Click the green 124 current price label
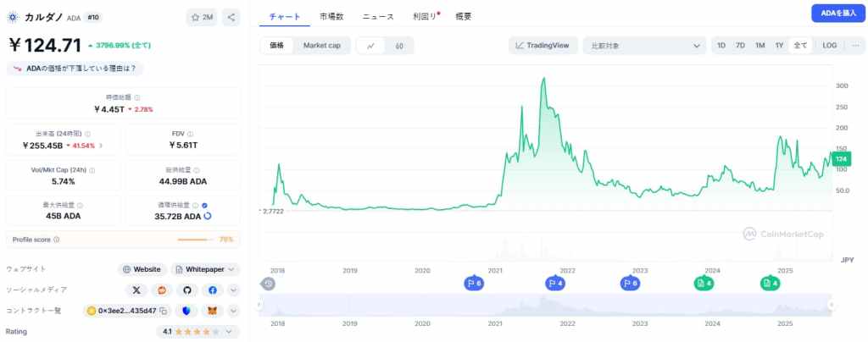The height and width of the screenshot is (342, 868). coord(841,159)
